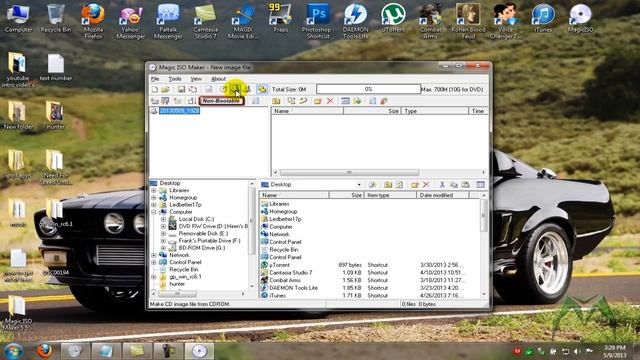Screen dimensions: 640x360
Task: Open the File menu
Action: (155, 79)
